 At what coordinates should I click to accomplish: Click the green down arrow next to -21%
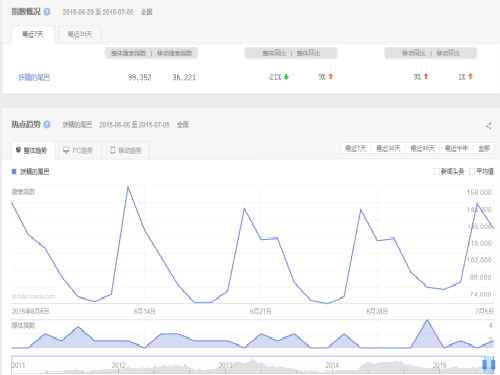coord(286,77)
